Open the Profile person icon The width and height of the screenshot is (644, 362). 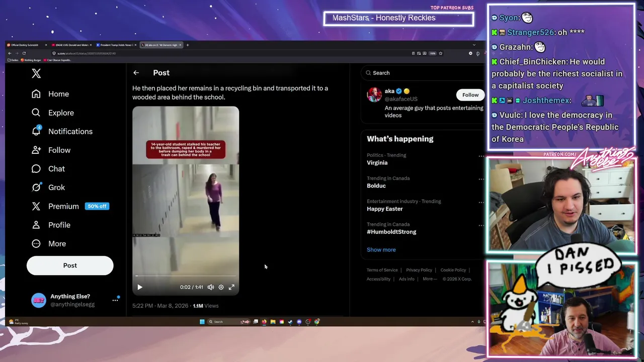coord(36,225)
